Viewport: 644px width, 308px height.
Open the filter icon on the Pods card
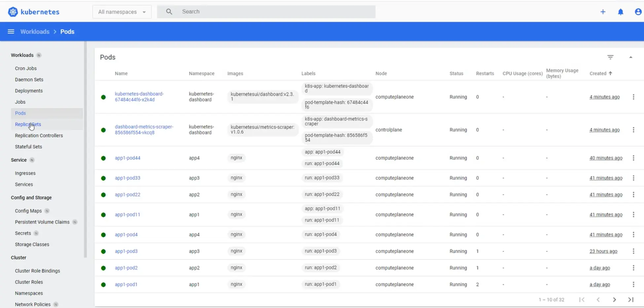(610, 57)
